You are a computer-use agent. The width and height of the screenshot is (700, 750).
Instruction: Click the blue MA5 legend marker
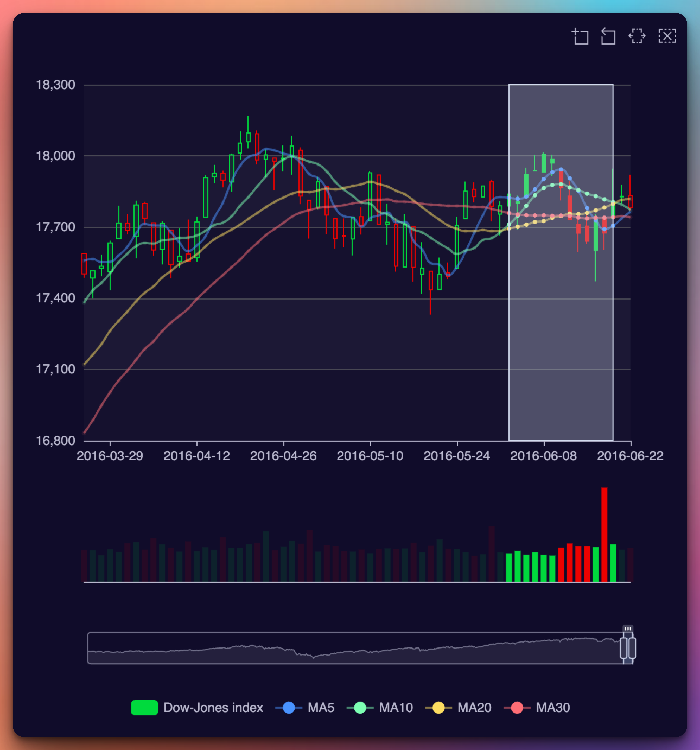click(x=288, y=707)
